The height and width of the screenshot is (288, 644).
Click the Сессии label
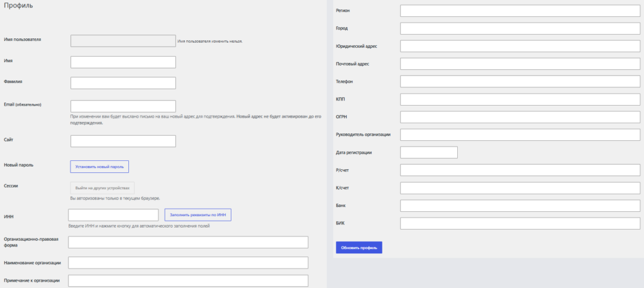(11, 186)
